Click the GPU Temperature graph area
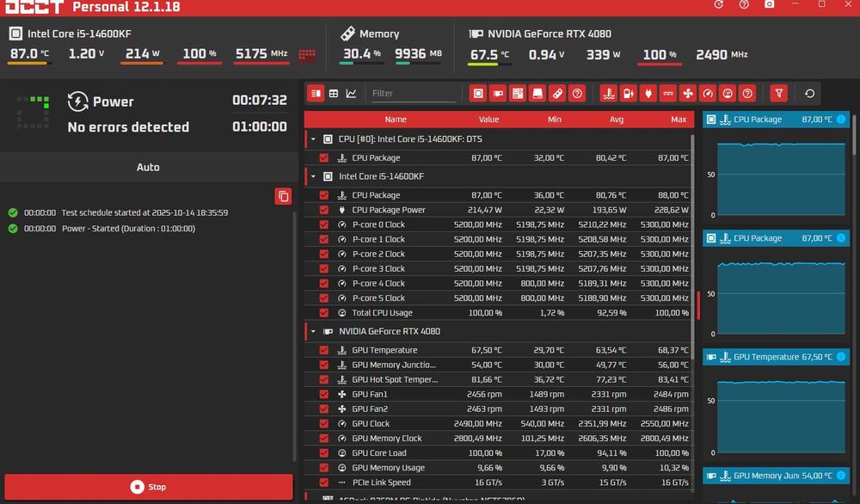 click(781, 416)
